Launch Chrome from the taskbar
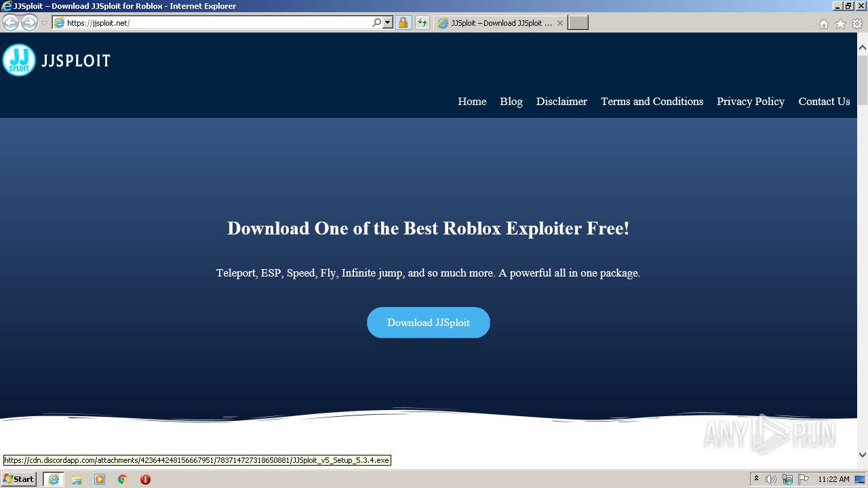 tap(122, 479)
